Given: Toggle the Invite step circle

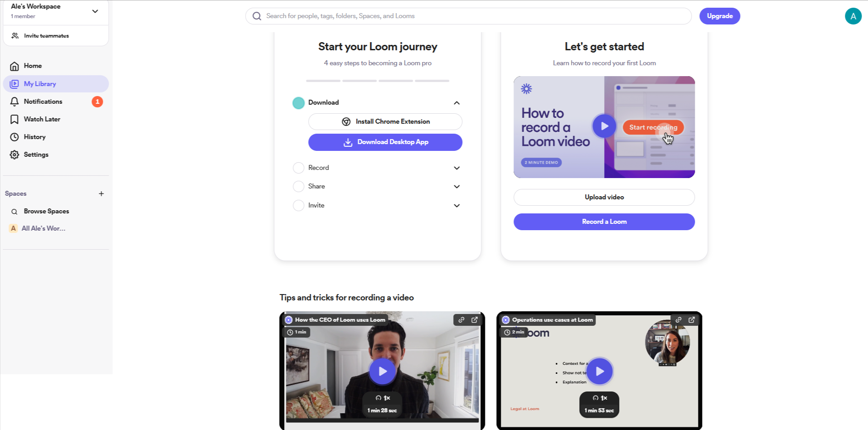Looking at the screenshot, I should 298,206.
